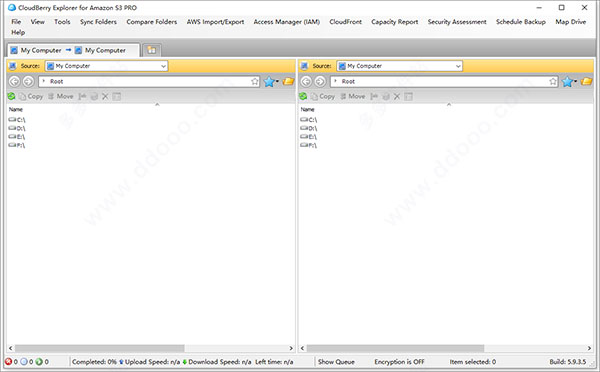This screenshot has height=372, width=600.
Task: Expand Root path arrow in right pane
Action: point(336,81)
